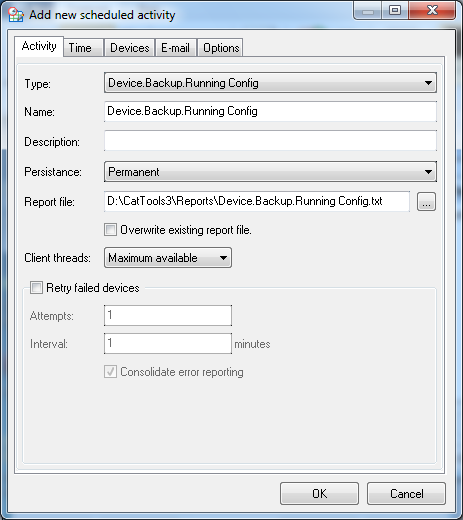Expand the Persistance dropdown showing Permanent

(270, 172)
